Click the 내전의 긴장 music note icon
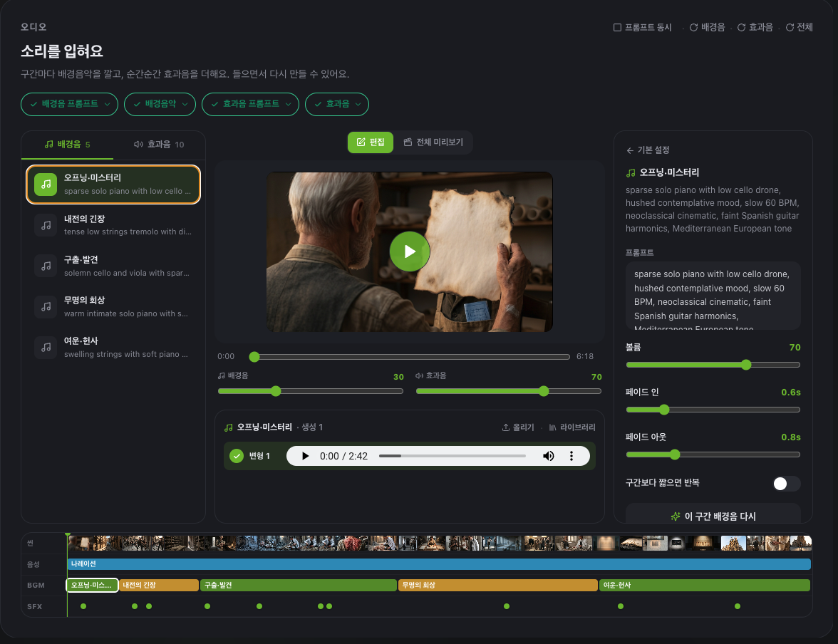 click(46, 225)
